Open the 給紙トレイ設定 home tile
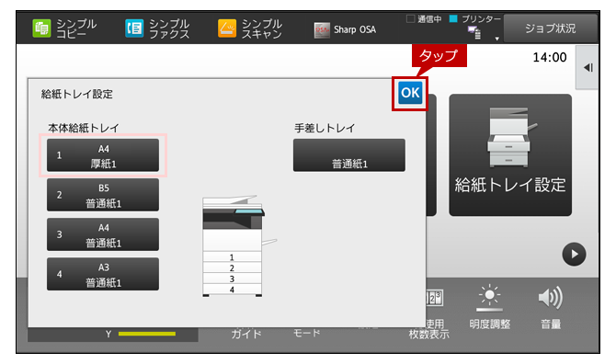 [x=510, y=154]
